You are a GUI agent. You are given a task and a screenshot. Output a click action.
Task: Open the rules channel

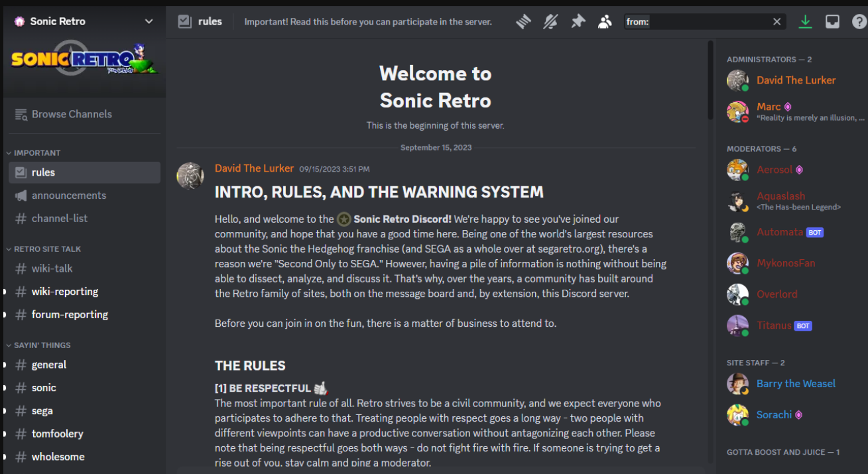point(84,172)
